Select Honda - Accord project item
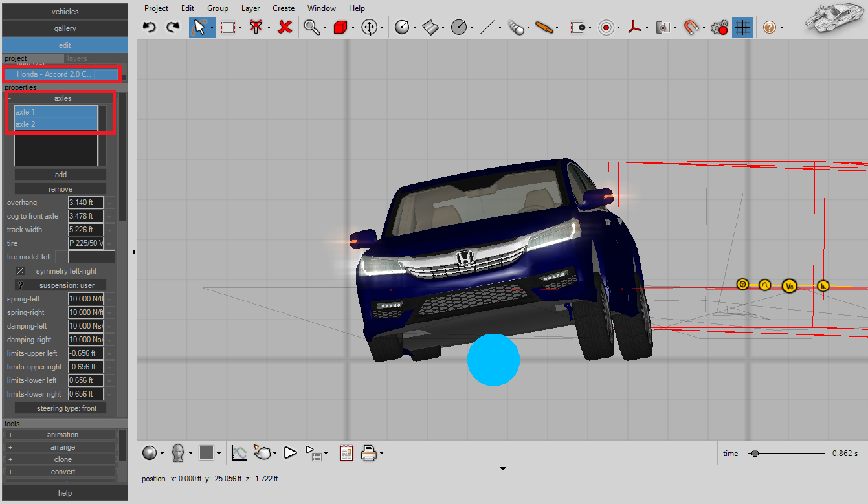The height and width of the screenshot is (504, 868). (x=61, y=74)
